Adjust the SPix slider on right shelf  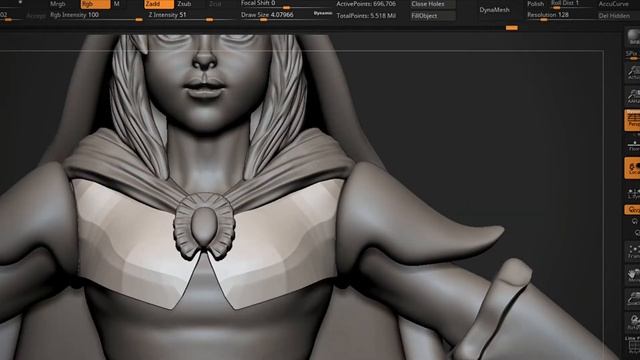click(x=633, y=54)
